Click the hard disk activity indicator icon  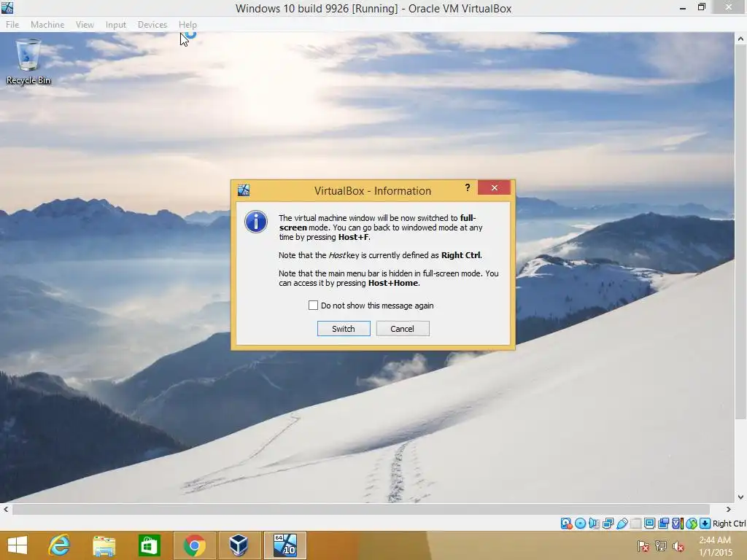(566, 524)
